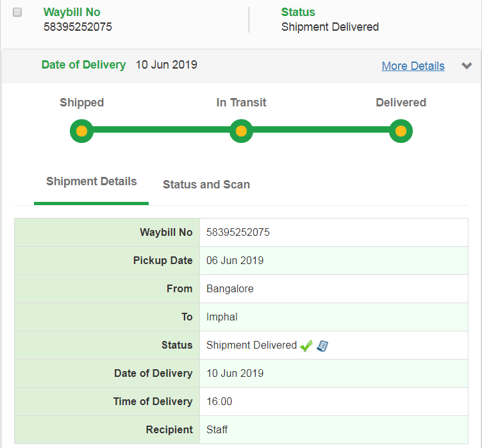The image size is (482, 448).
Task: Click the Delivered stage label
Action: tap(401, 103)
